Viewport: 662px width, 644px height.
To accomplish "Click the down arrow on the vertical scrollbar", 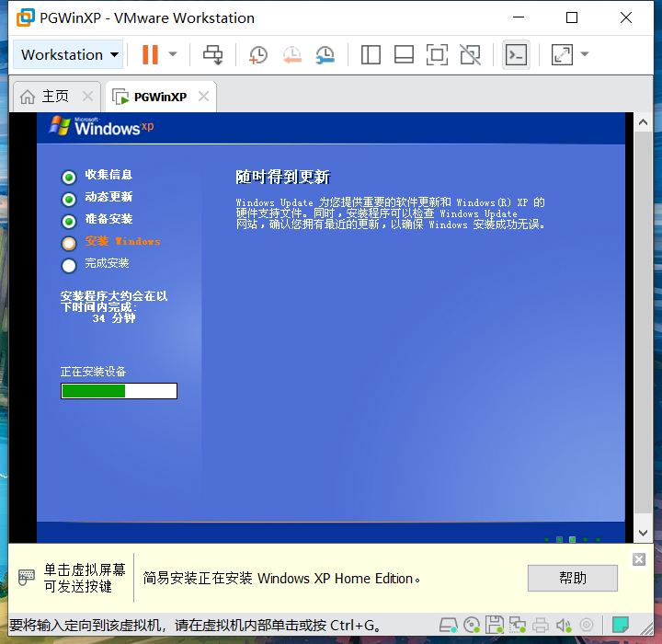I will (x=643, y=533).
